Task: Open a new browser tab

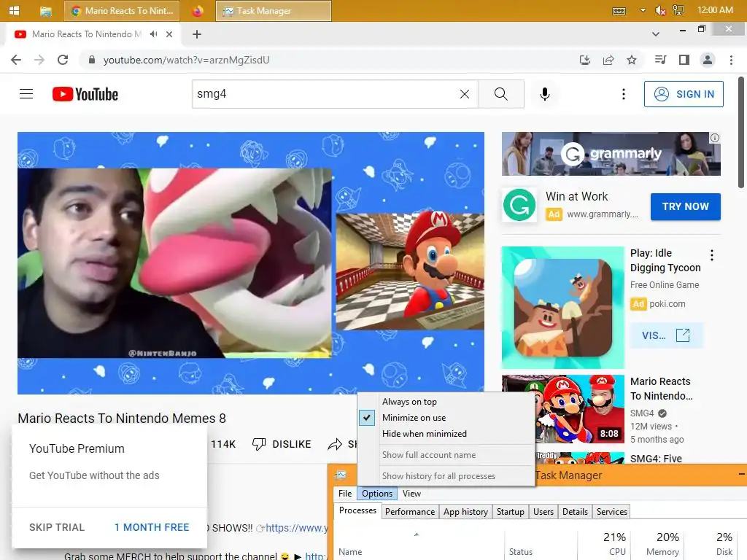Action: coord(197,34)
